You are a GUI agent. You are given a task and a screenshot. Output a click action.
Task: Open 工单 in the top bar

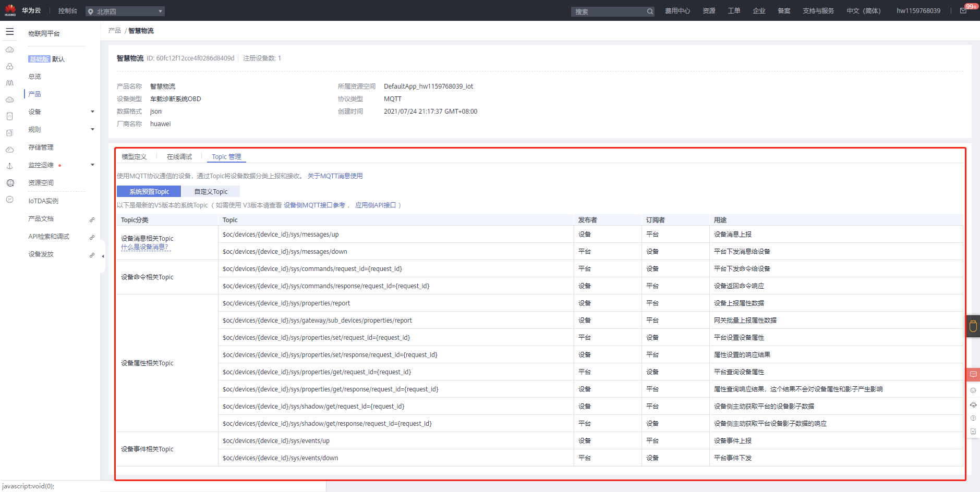point(734,11)
